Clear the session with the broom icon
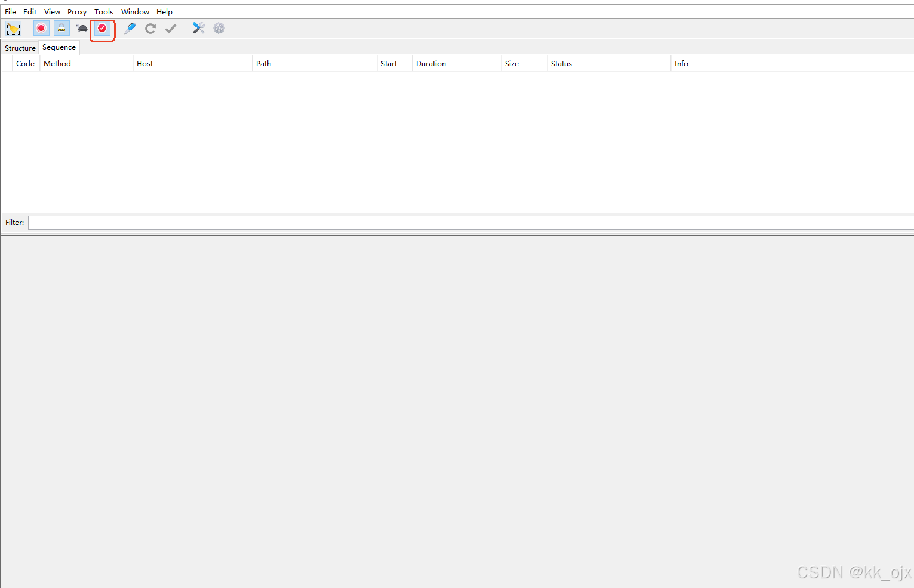This screenshot has width=914, height=588. (x=13, y=28)
